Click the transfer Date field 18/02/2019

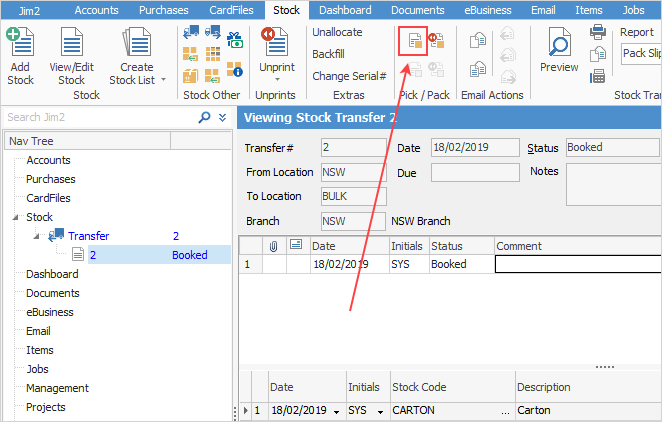coord(475,148)
